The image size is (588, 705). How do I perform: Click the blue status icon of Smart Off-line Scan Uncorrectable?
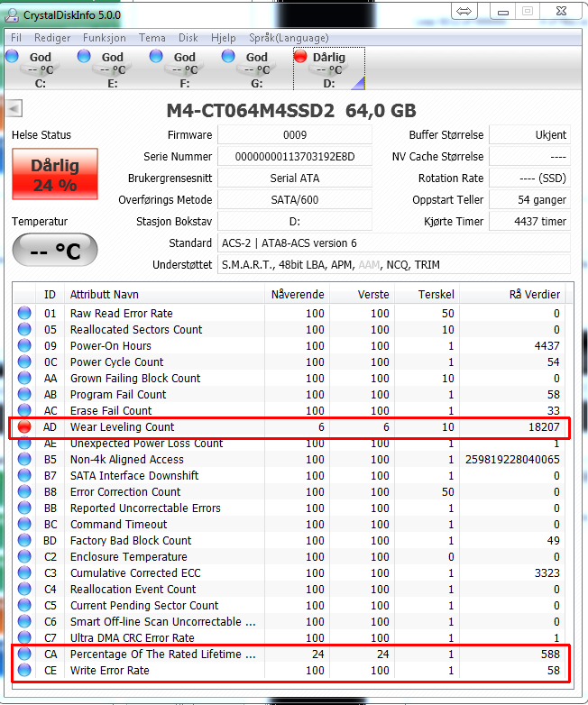[24, 621]
